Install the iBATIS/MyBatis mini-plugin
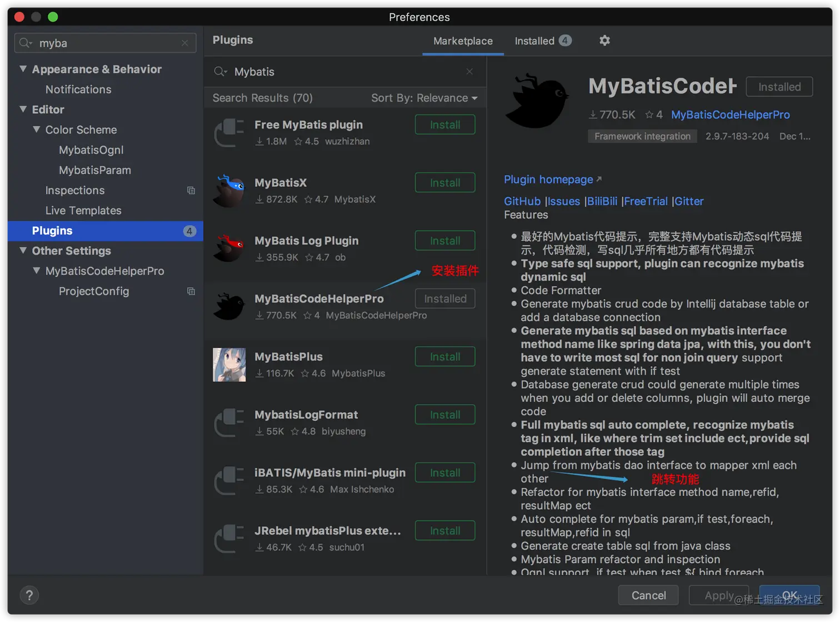 [445, 473]
